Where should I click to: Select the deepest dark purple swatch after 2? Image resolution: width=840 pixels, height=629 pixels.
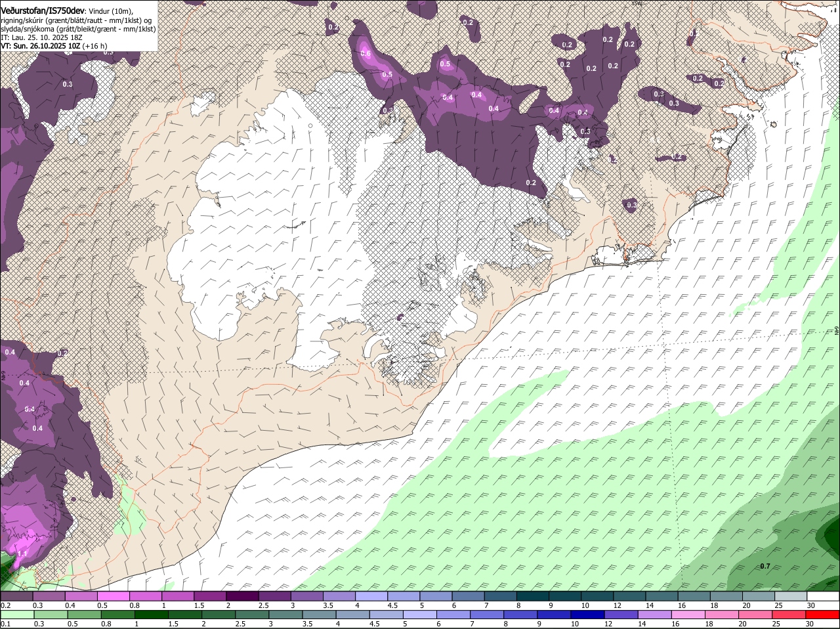tap(242, 596)
